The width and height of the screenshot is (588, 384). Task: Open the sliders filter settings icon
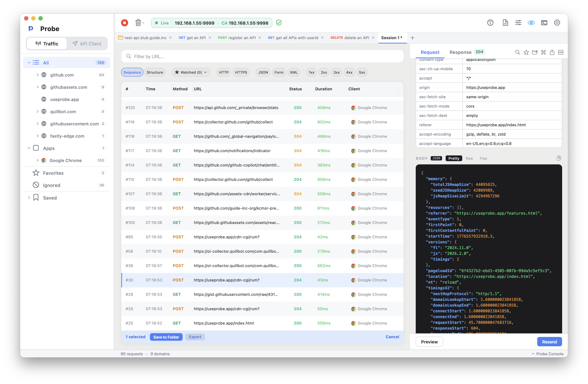coord(518,23)
